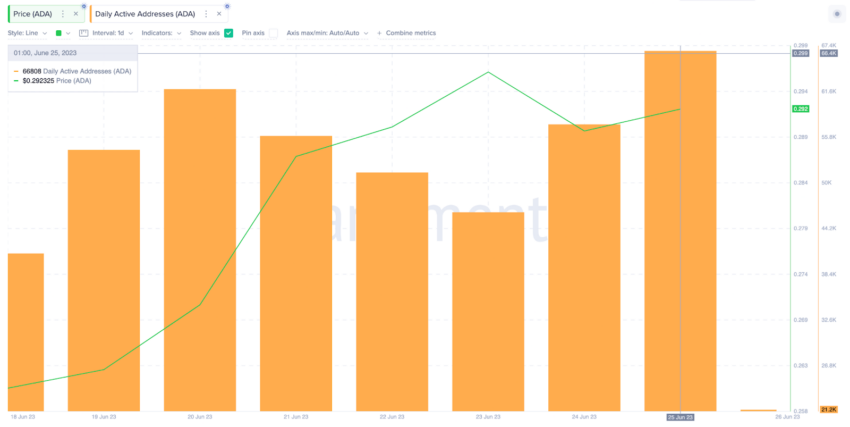The height and width of the screenshot is (427, 850).
Task: Click Combine metrics button
Action: [x=407, y=33]
